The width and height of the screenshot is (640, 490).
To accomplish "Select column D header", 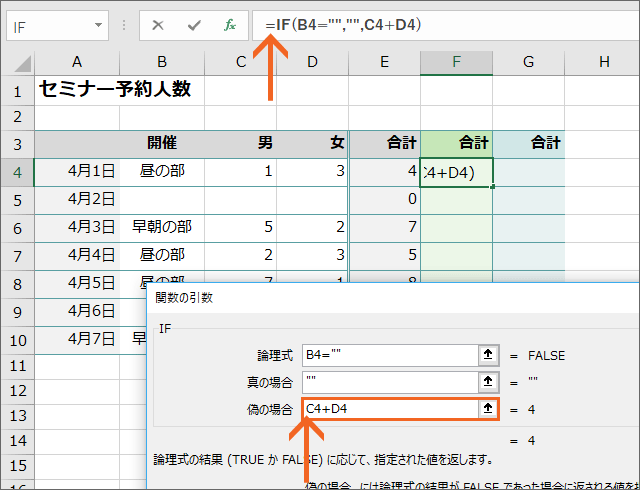I will click(x=313, y=62).
